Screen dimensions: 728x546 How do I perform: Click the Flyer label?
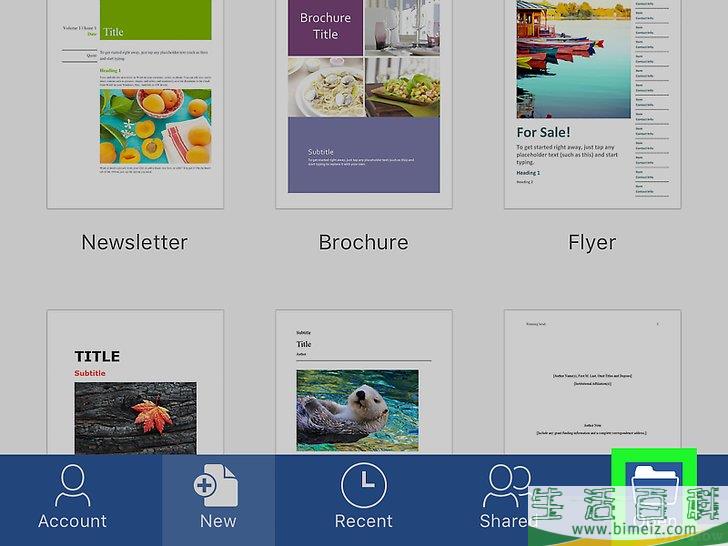click(x=592, y=243)
